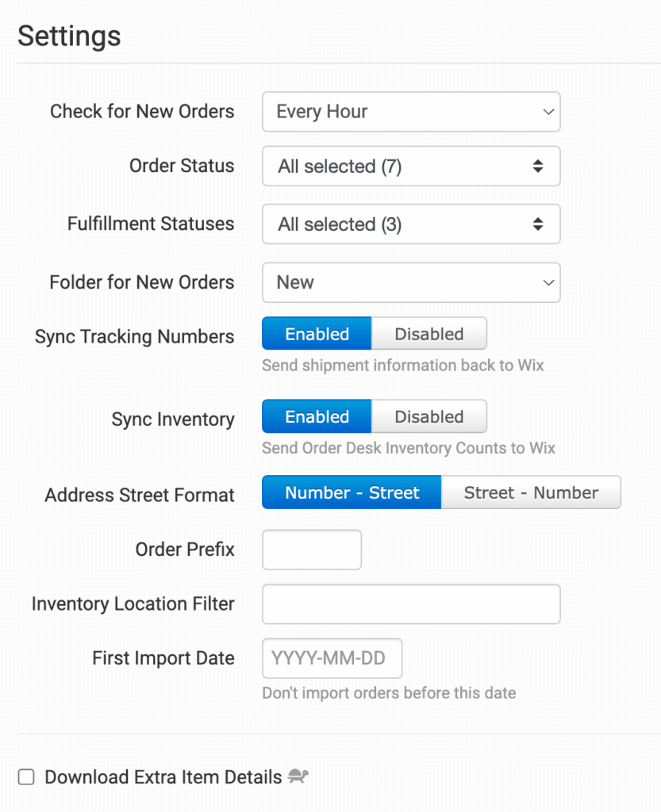Open the Check for New Orders dropdown

pyautogui.click(x=410, y=112)
